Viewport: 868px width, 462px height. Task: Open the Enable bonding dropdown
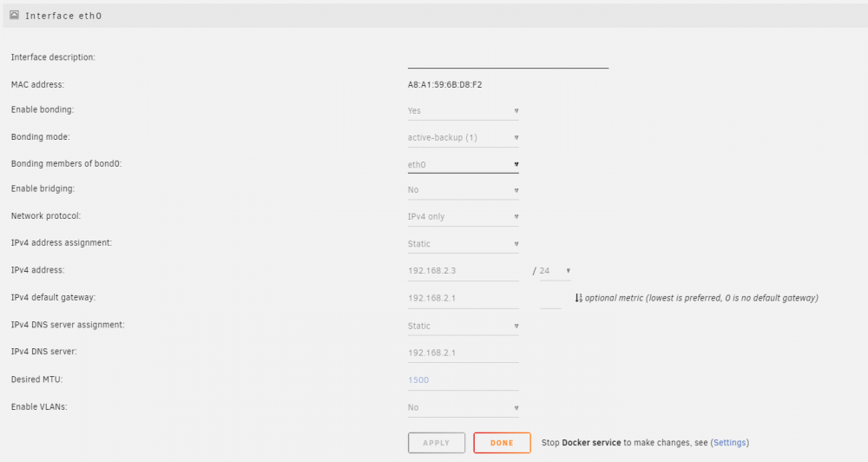[464, 111]
